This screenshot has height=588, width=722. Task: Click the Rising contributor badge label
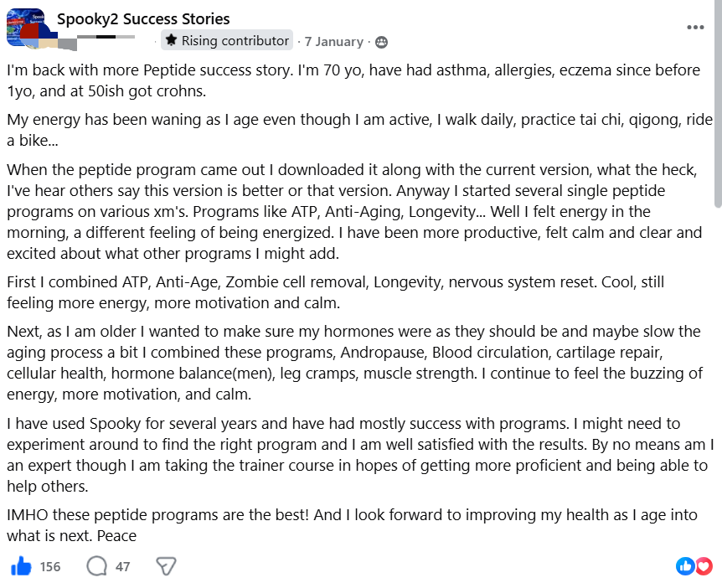click(x=235, y=40)
